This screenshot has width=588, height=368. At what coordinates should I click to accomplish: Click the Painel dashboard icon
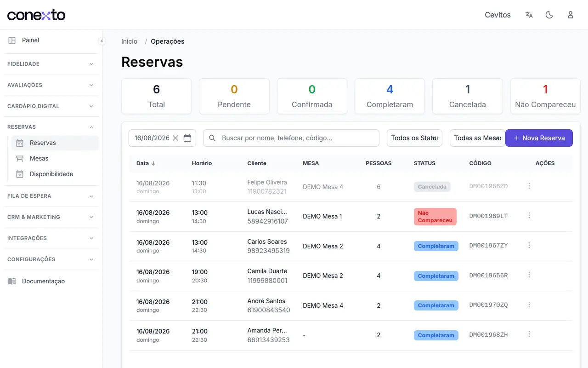tap(12, 40)
